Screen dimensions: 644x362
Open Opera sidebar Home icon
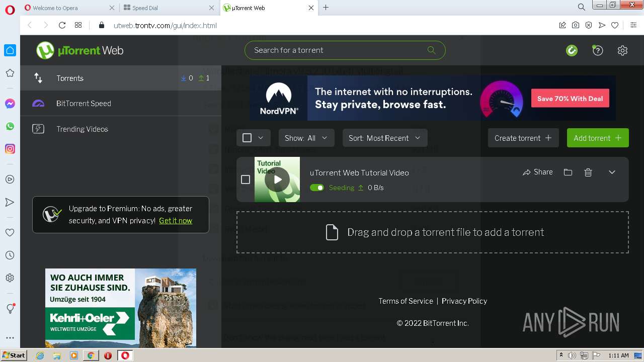(10, 50)
